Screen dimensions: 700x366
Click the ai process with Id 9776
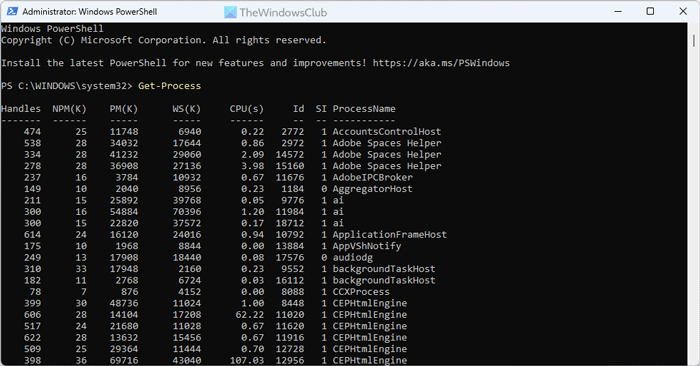(x=338, y=200)
